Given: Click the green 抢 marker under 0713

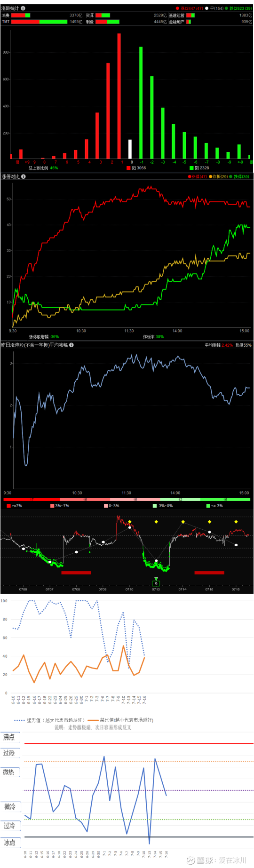Looking at the screenshot, I should (x=156, y=582).
